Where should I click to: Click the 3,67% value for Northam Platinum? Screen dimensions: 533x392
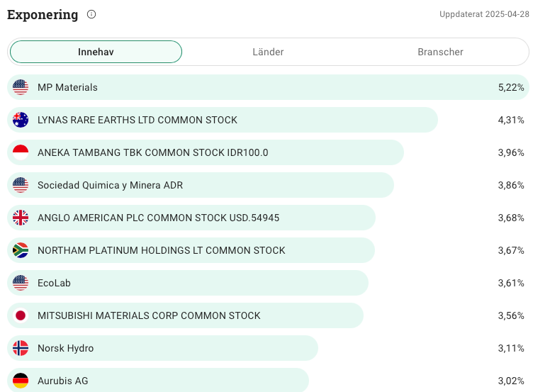click(x=511, y=250)
